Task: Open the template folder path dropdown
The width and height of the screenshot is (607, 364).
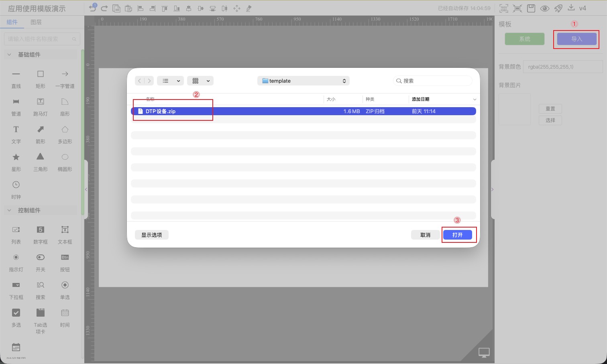Action: [303, 81]
